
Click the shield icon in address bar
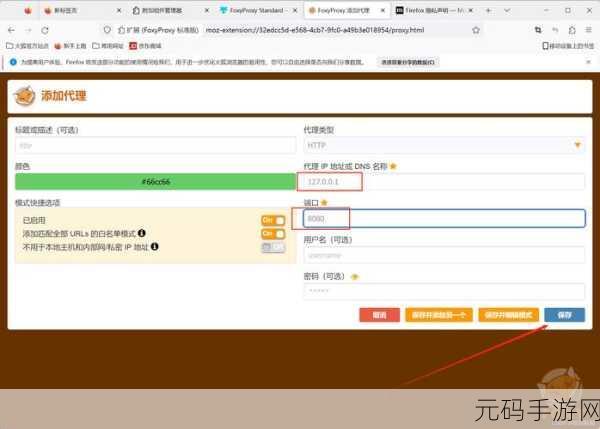107,30
